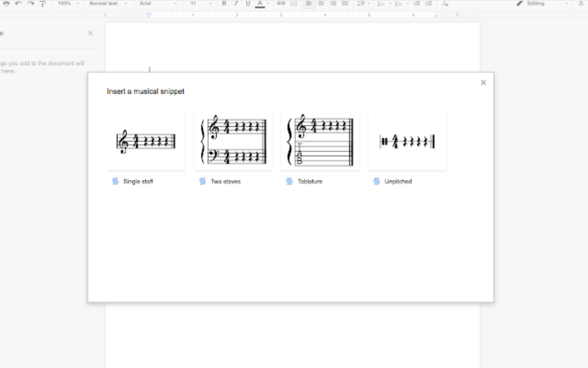588x368 pixels.
Task: Open the Editing mode selector
Action: click(535, 4)
